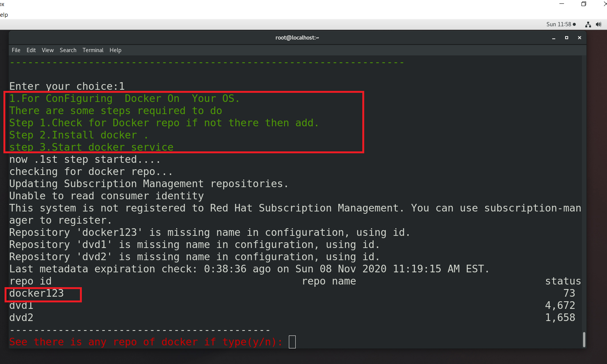Click the 'docker123' repo id text
The width and height of the screenshot is (607, 364).
pyautogui.click(x=37, y=293)
